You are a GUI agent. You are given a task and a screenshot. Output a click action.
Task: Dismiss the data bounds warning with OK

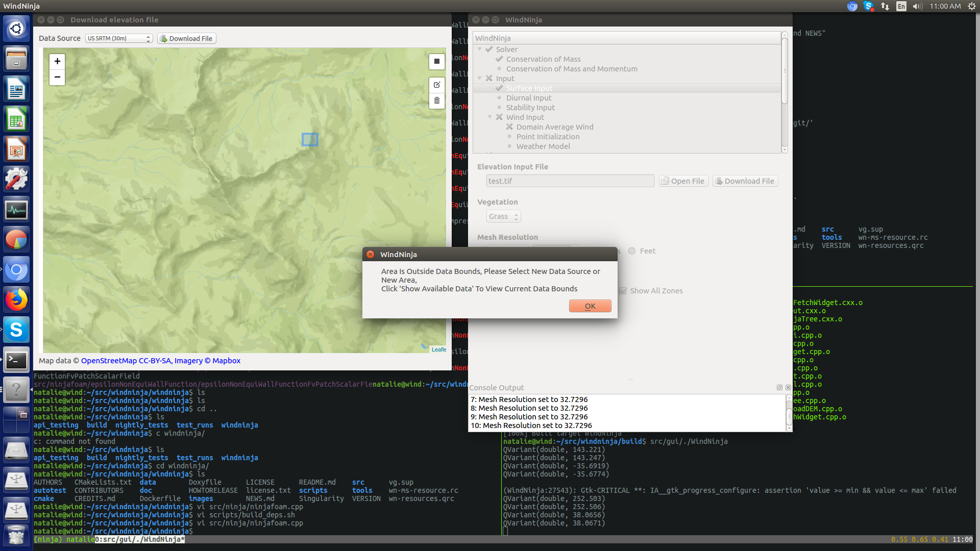pyautogui.click(x=590, y=306)
